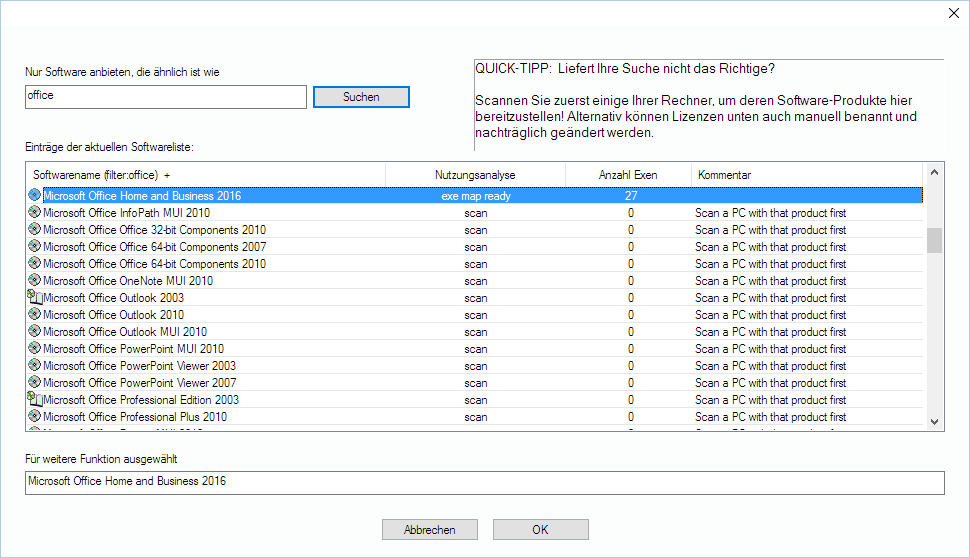
Task: Click icon of Microsoft Office Home and Business 2016
Action: pyautogui.click(x=35, y=196)
